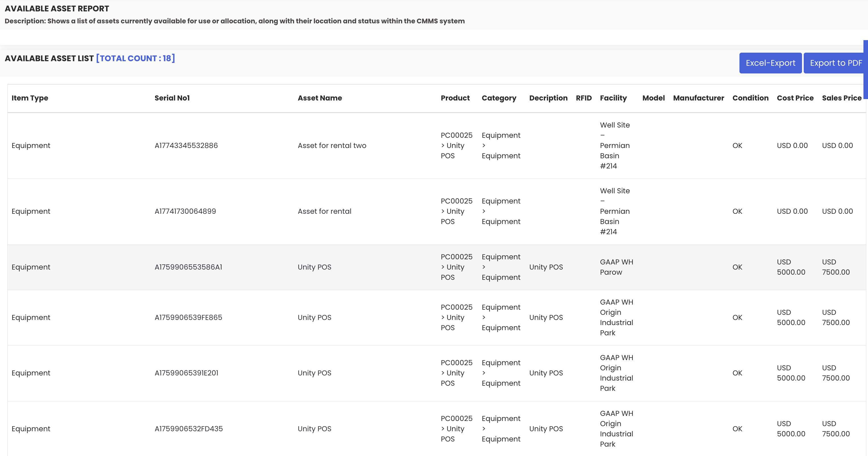This screenshot has width=868, height=456.
Task: Click the Item Type column header
Action: click(30, 98)
